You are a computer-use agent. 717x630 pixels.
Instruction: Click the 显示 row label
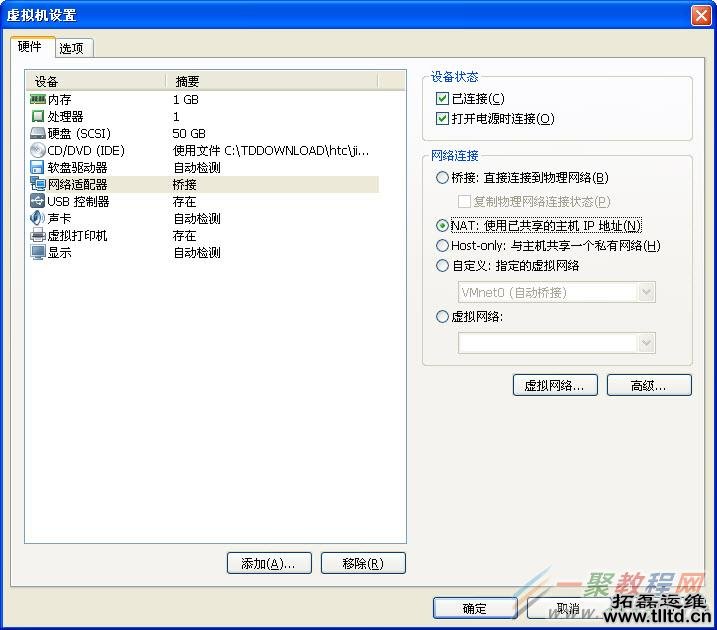tap(59, 252)
